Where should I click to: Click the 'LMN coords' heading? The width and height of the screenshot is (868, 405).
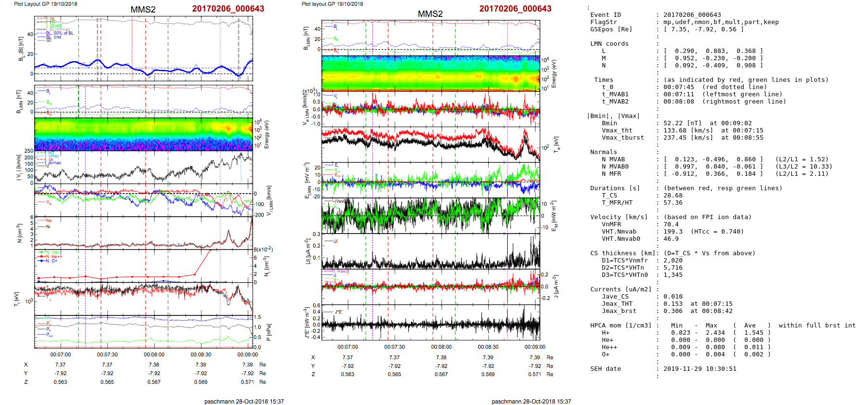coord(609,44)
